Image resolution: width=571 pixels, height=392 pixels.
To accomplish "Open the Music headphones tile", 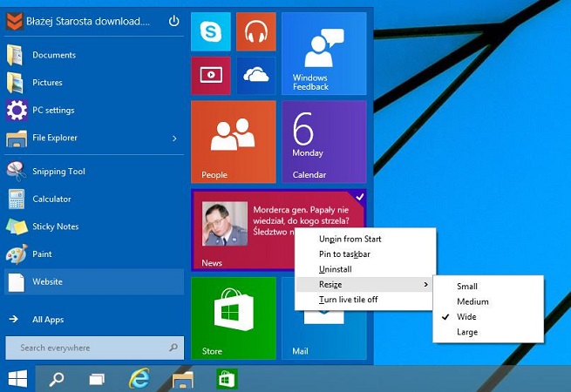I will 256,31.
